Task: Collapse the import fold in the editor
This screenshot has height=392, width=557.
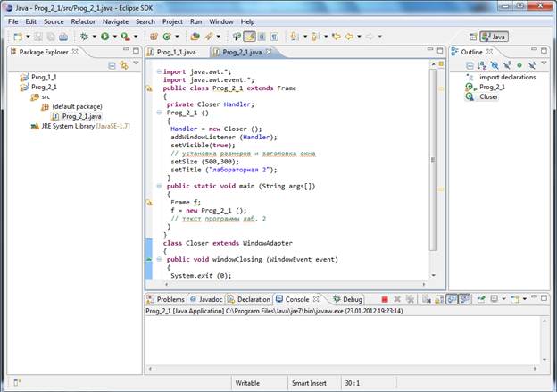Action: [x=159, y=71]
